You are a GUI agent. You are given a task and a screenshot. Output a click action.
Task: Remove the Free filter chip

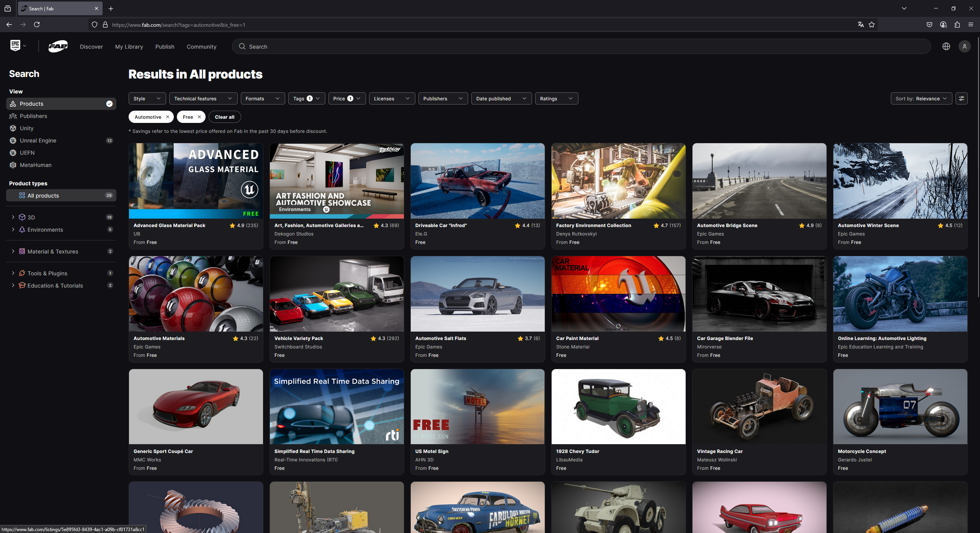point(199,117)
